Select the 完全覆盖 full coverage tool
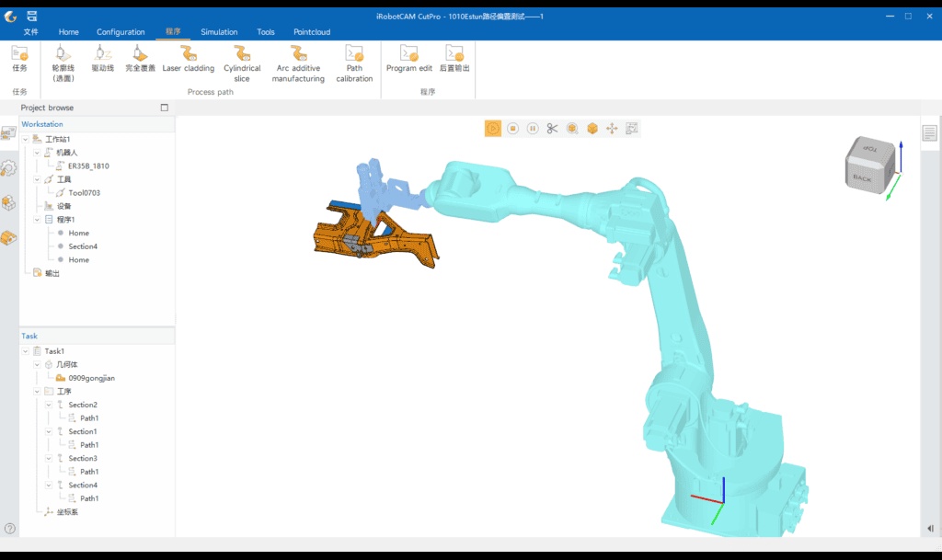Screen dimensions: 942x560 pos(140,59)
